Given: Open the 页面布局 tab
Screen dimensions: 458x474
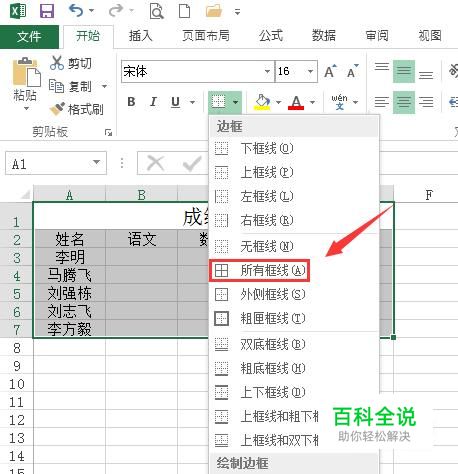Looking at the screenshot, I should point(206,36).
